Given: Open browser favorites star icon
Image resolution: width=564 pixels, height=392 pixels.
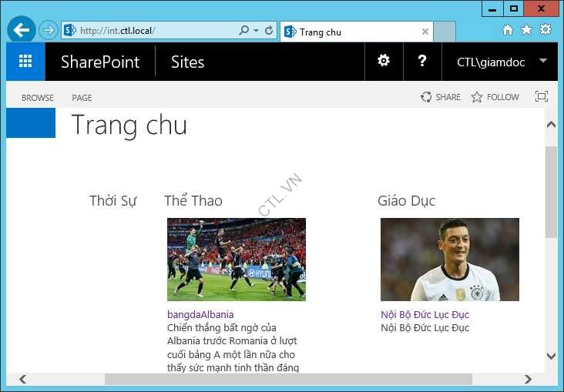Looking at the screenshot, I should [x=526, y=30].
